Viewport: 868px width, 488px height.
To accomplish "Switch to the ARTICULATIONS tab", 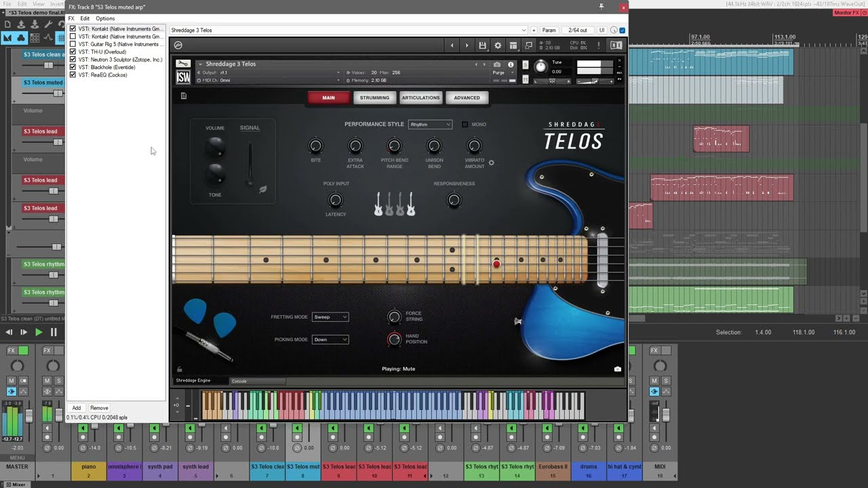I will click(x=420, y=98).
